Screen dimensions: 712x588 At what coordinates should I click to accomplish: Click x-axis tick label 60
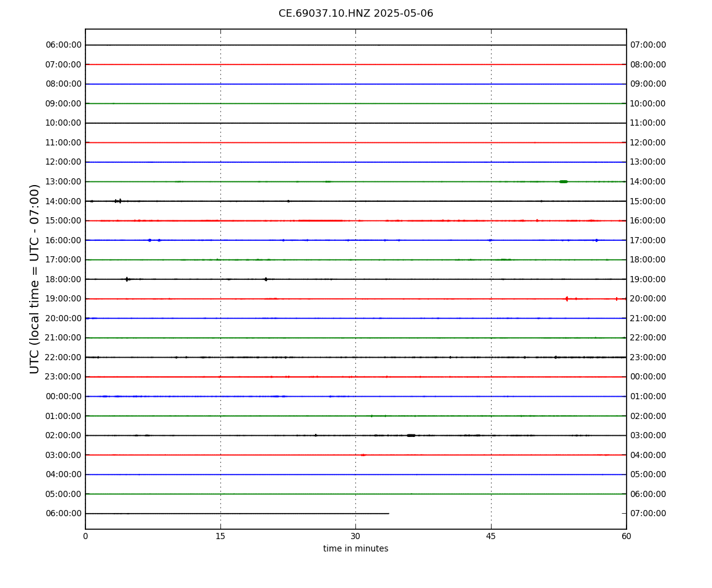(626, 536)
